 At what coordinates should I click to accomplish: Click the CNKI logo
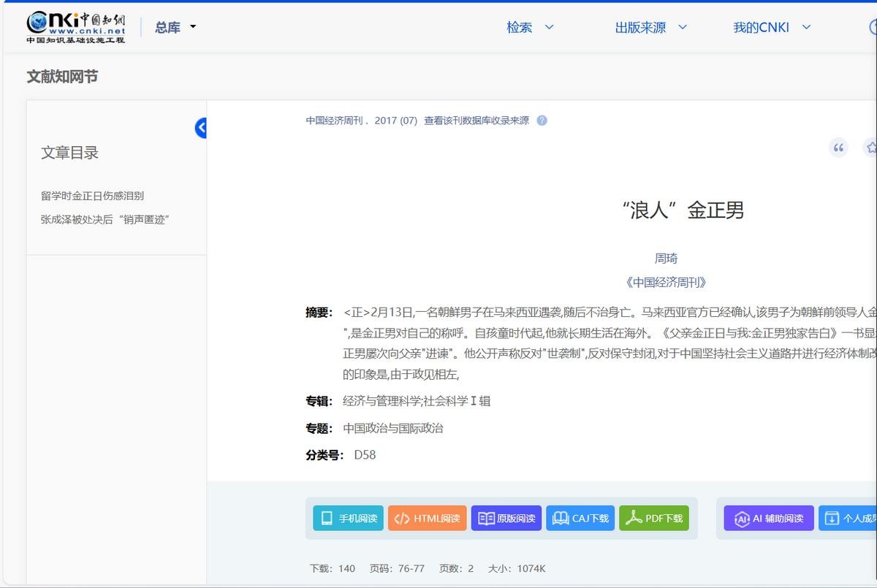point(76,27)
